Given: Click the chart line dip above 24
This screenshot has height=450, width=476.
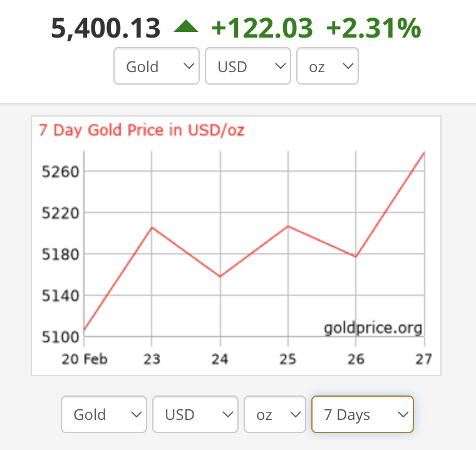Looking at the screenshot, I should pos(220,276).
